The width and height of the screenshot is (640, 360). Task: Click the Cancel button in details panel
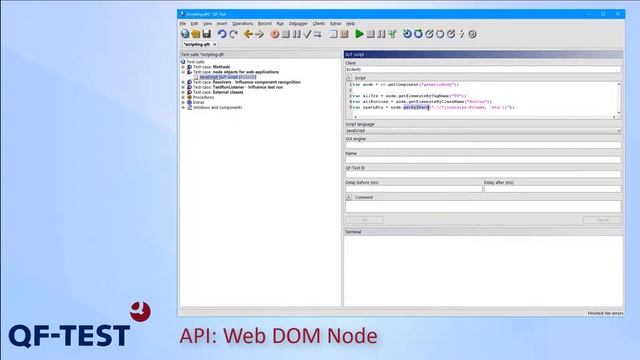click(602, 220)
